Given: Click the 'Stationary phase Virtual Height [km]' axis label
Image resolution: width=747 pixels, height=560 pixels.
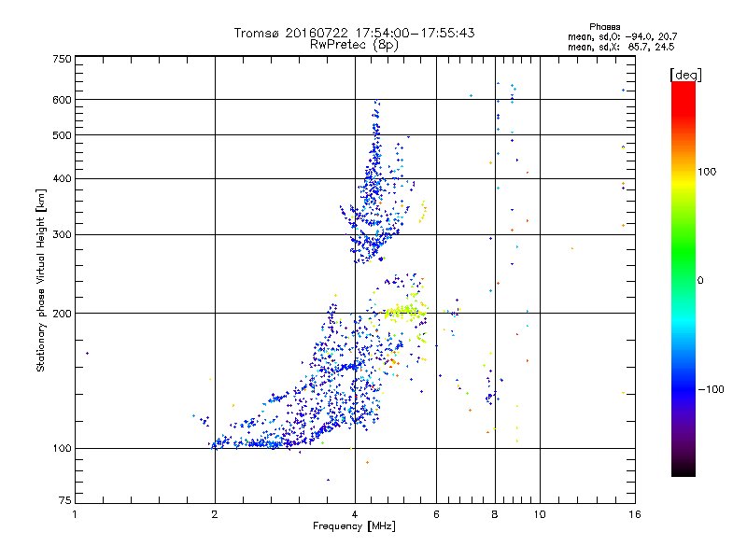Looking at the screenshot, I should click(41, 281).
